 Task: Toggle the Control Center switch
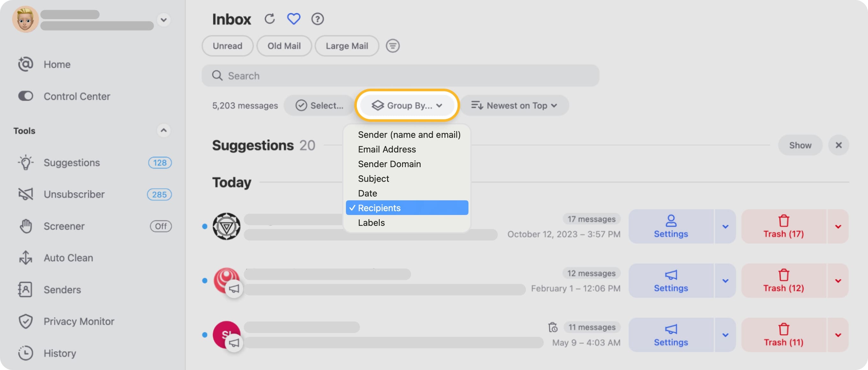click(x=25, y=96)
